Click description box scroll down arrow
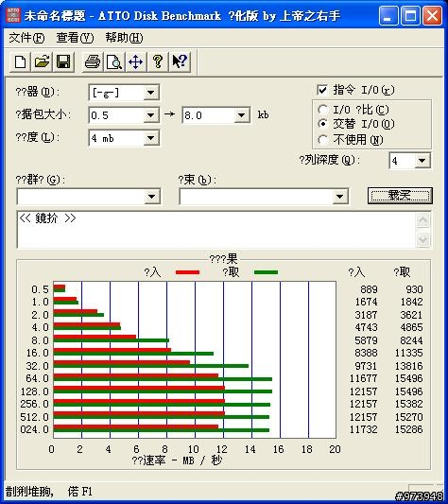The width and height of the screenshot is (448, 504). (422, 239)
